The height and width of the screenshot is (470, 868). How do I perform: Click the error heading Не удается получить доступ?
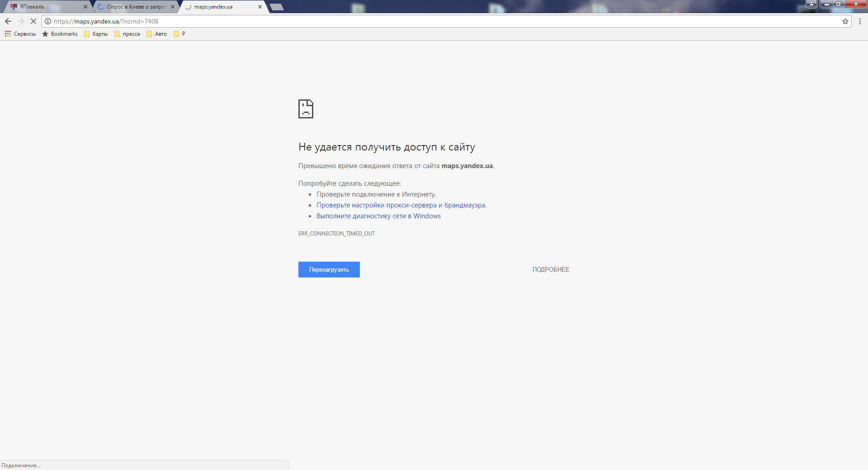click(387, 147)
